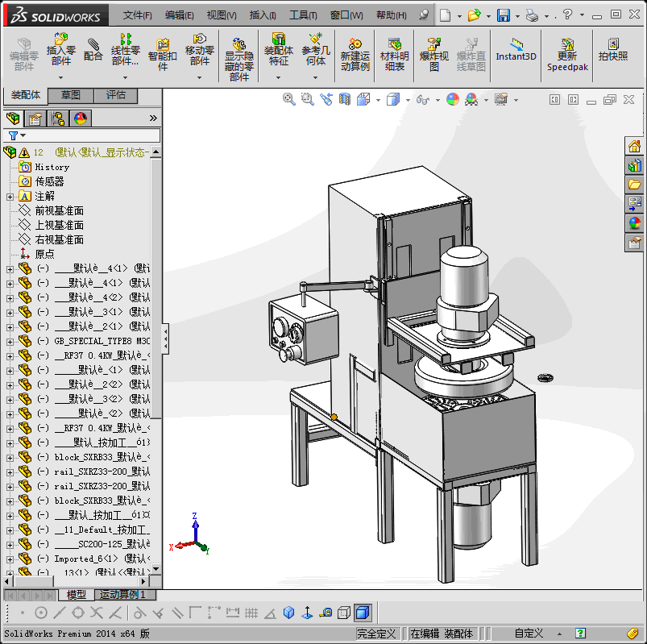Screen dimensions: 647x644
Task: Open Reference Geometry dropdown arrow
Action: pyautogui.click(x=315, y=77)
